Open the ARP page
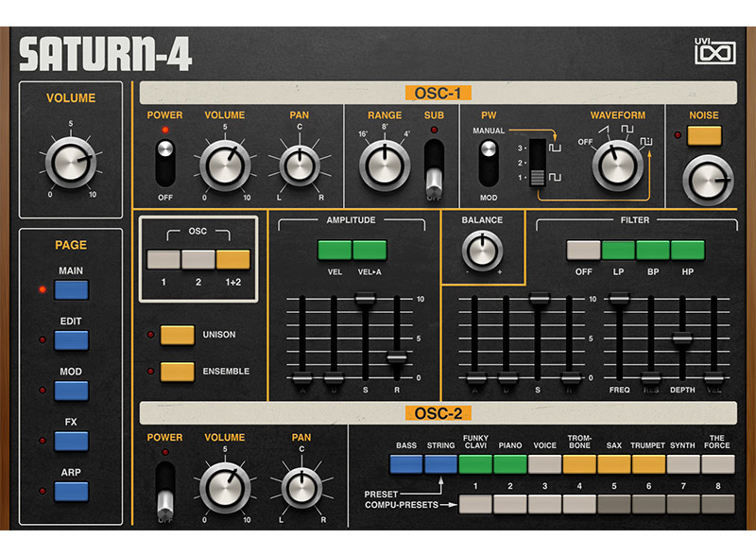The width and height of the screenshot is (756, 556). point(72,492)
